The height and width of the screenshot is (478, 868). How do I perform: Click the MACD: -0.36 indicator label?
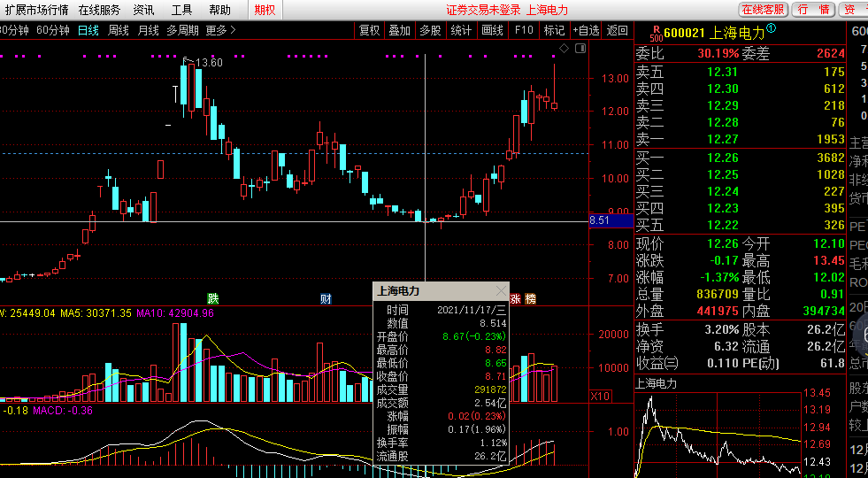[63, 411]
